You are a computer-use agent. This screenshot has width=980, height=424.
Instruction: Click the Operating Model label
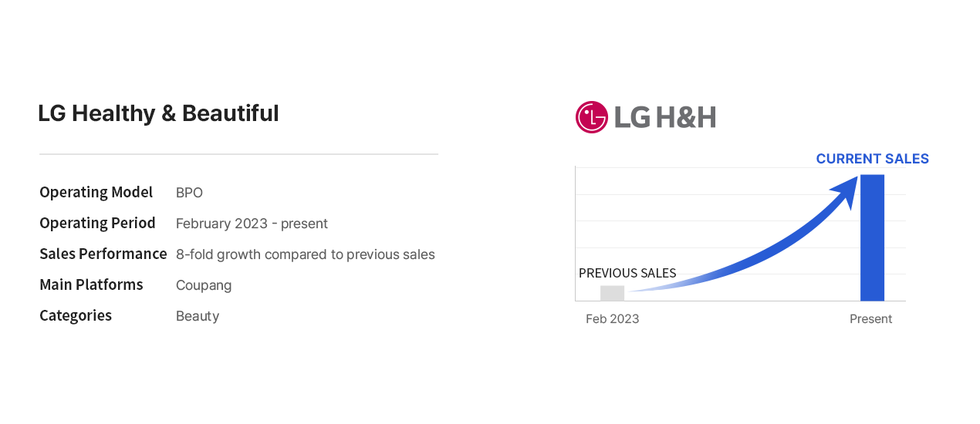pyautogui.click(x=96, y=192)
